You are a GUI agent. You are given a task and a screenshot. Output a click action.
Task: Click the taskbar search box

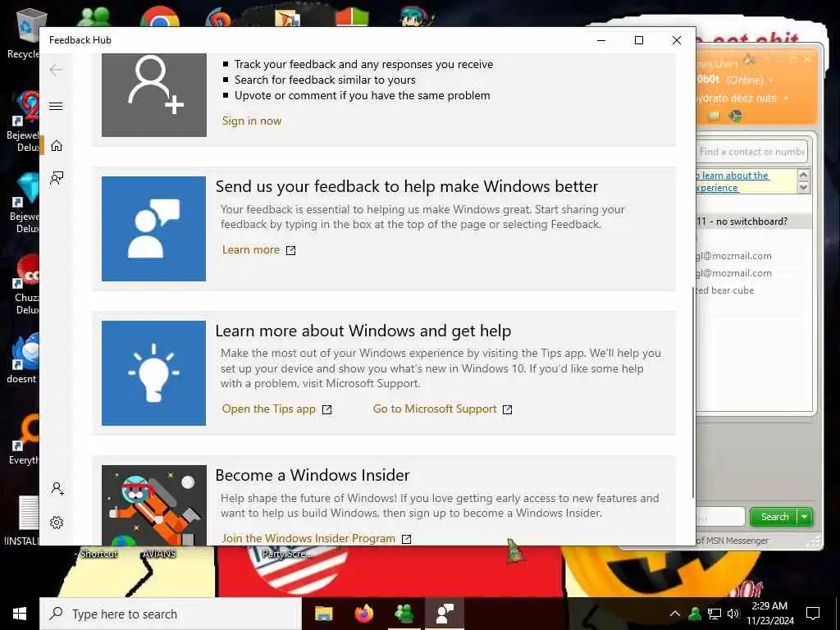click(x=171, y=614)
